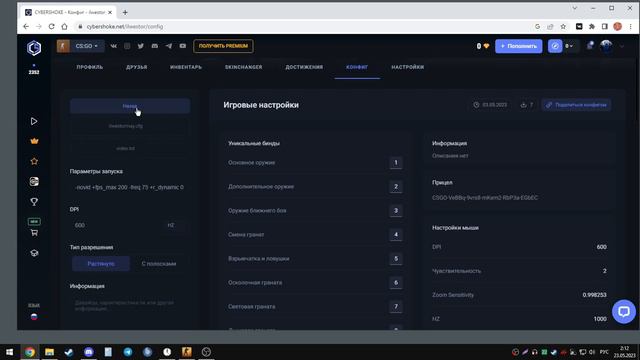The width and height of the screenshot is (640, 360).
Task: Click the crosshair code text under Прицел
Action: pos(484,198)
